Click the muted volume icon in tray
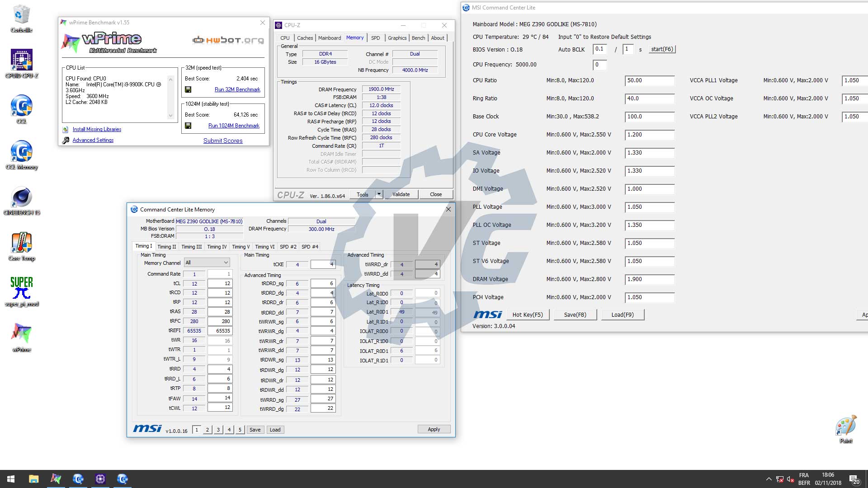 [x=790, y=479]
